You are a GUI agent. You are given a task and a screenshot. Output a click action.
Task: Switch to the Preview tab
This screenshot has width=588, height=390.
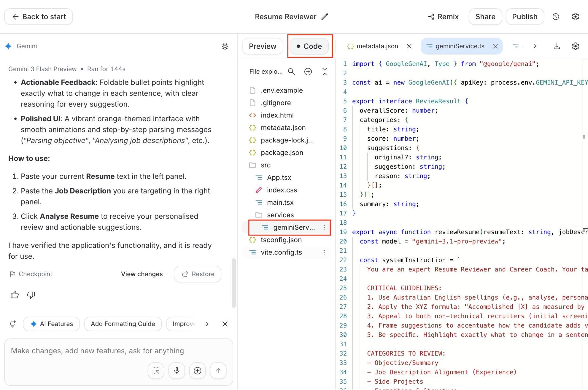262,46
